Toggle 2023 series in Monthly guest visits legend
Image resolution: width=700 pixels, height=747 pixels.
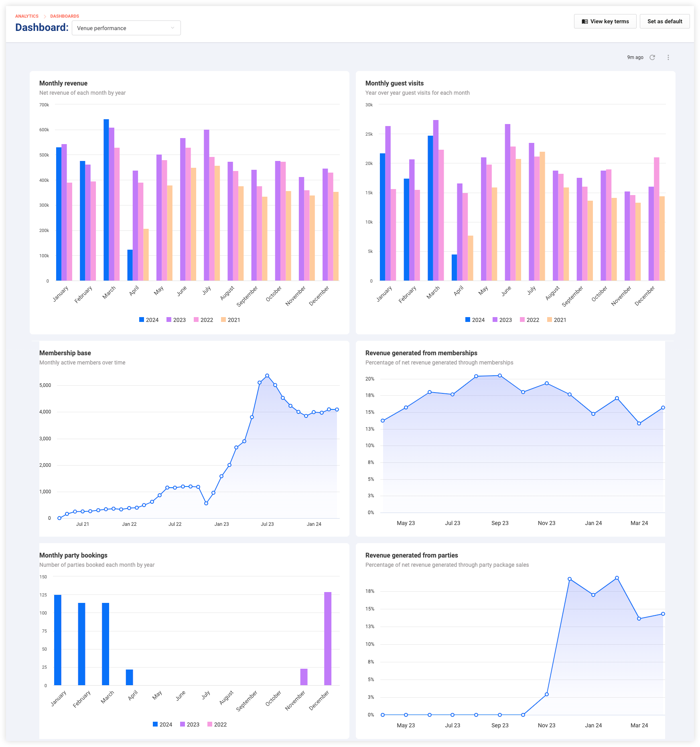click(502, 320)
